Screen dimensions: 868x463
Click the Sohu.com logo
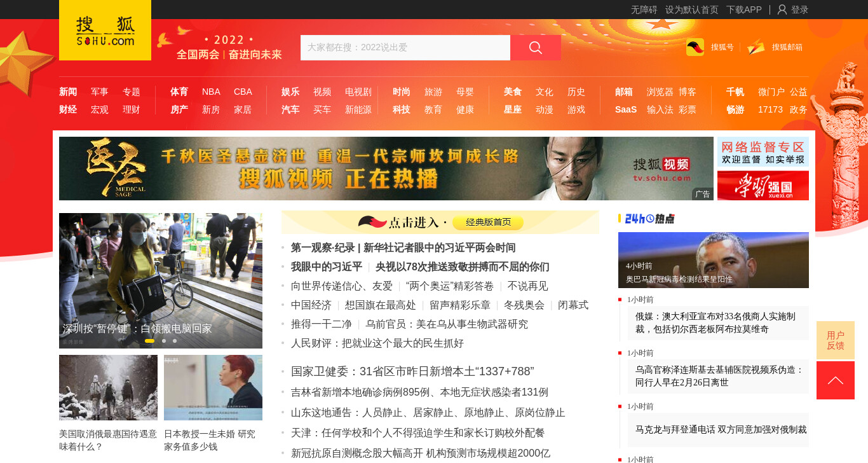coord(105,31)
